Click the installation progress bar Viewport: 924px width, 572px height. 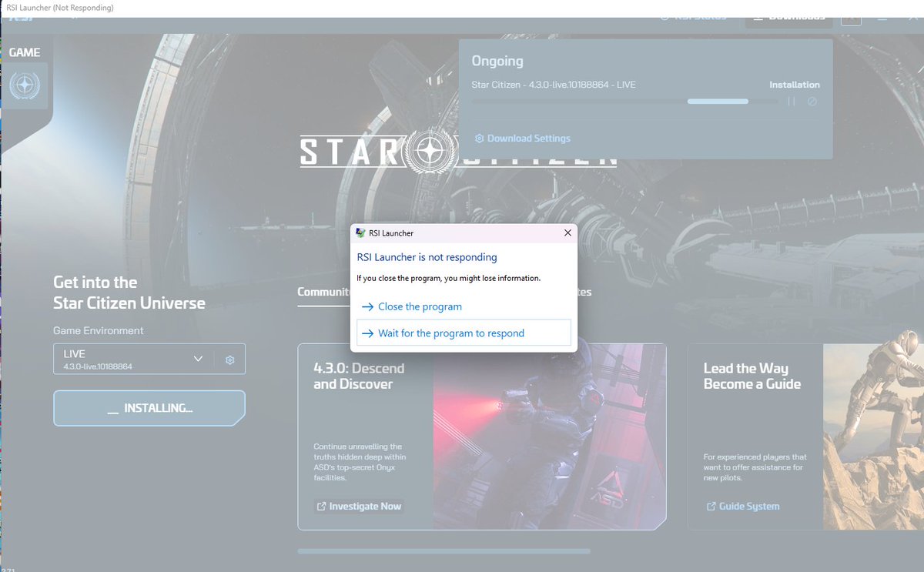(624, 102)
